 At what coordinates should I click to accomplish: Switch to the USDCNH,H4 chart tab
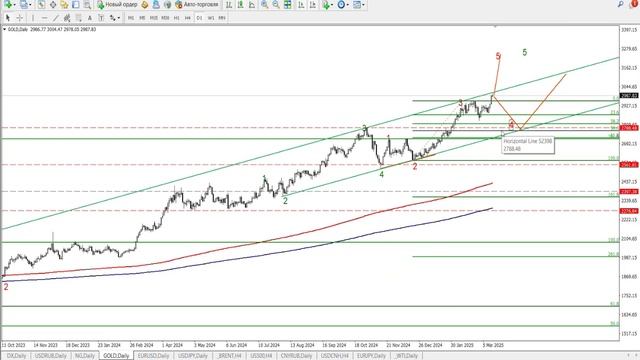pyautogui.click(x=335, y=356)
